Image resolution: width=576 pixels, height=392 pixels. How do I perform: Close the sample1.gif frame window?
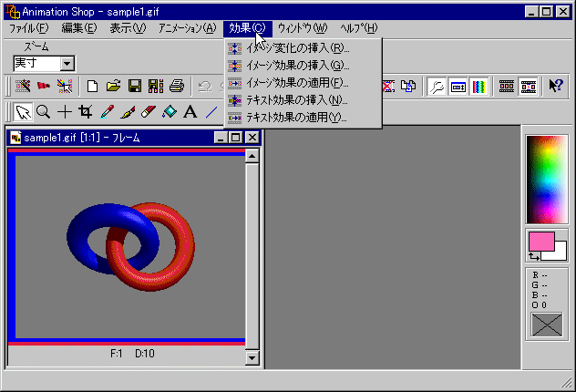252,138
